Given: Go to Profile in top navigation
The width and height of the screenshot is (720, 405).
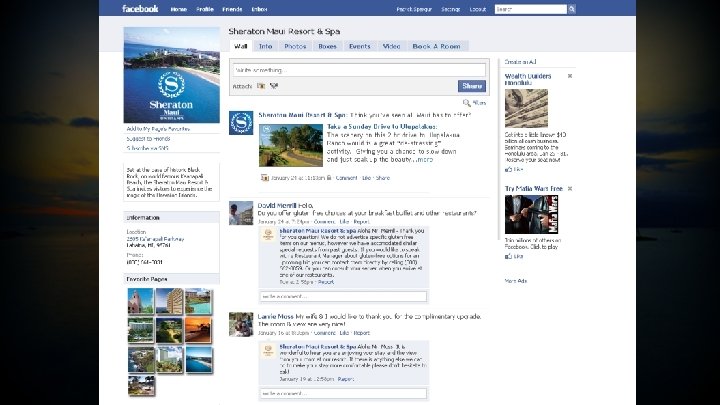Looking at the screenshot, I should coord(205,9).
